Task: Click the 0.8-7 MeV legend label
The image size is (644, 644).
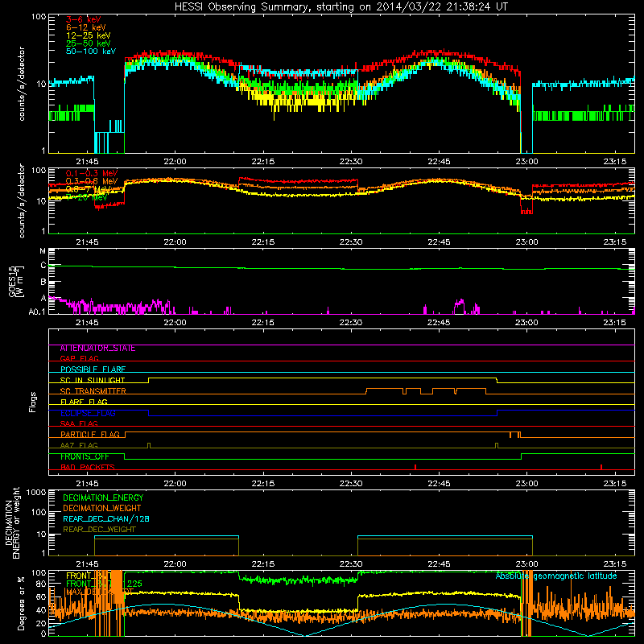Action: [89, 189]
